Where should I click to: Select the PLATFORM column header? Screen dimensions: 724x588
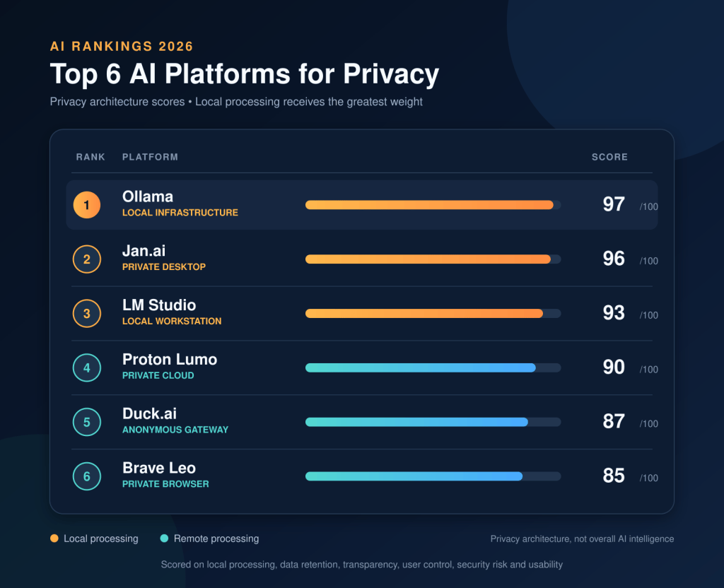click(150, 157)
